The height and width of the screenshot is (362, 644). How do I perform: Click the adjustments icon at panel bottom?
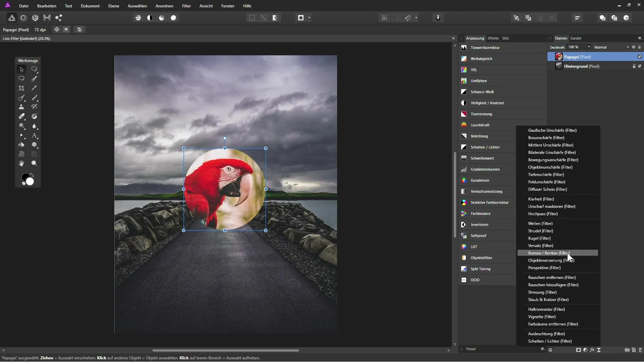[585, 350]
